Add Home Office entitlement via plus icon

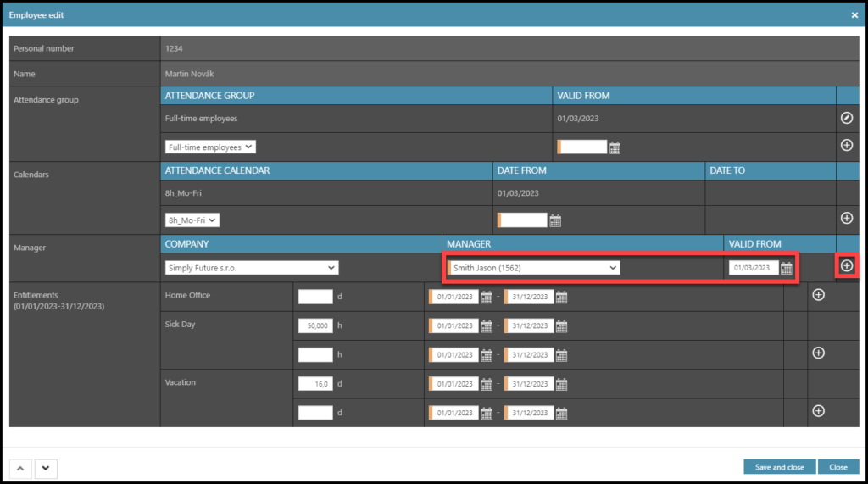(818, 295)
